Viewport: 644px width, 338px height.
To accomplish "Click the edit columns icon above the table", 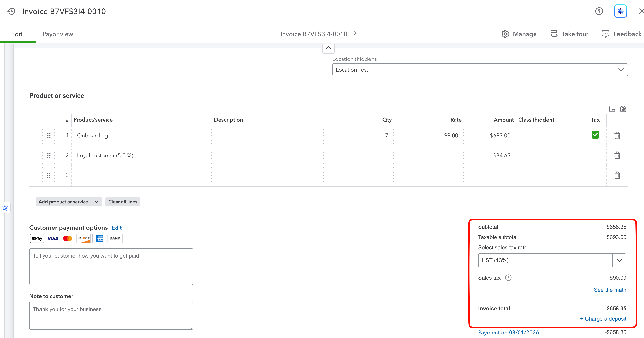I will point(612,109).
